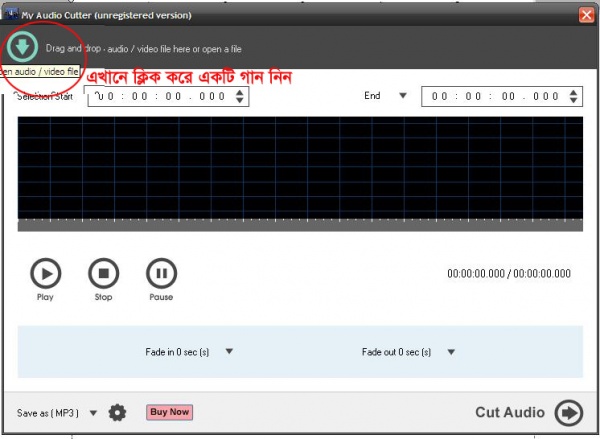Click the Cut Audio text label
Viewport: 600px width, 439px height.
click(510, 413)
